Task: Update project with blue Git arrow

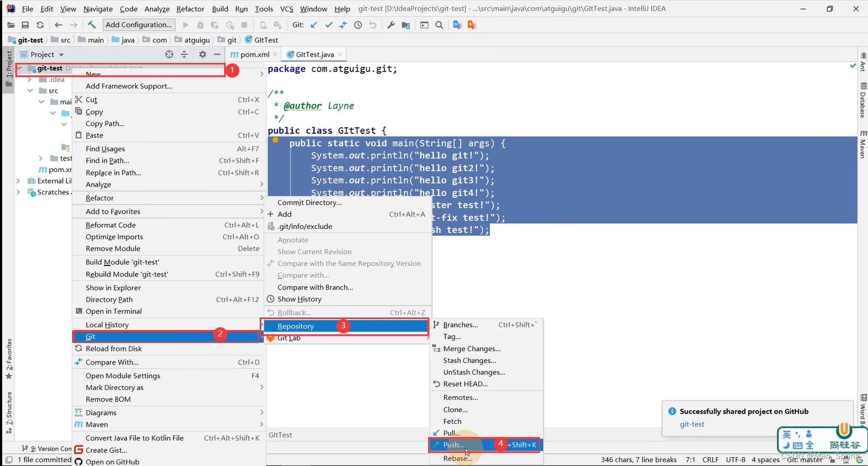Action: pyautogui.click(x=314, y=25)
